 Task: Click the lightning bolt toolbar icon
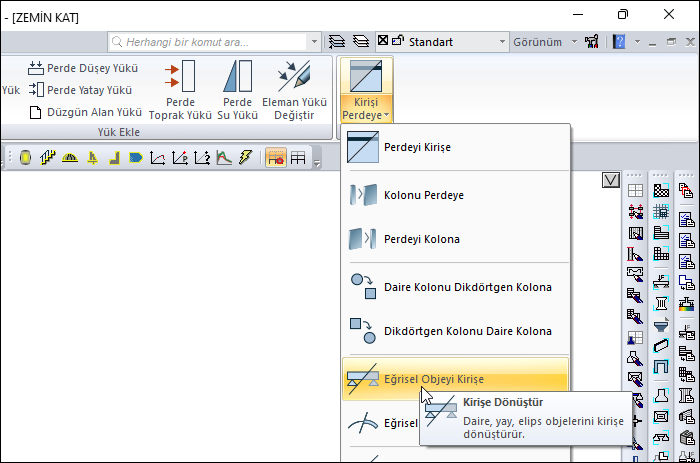point(245,158)
